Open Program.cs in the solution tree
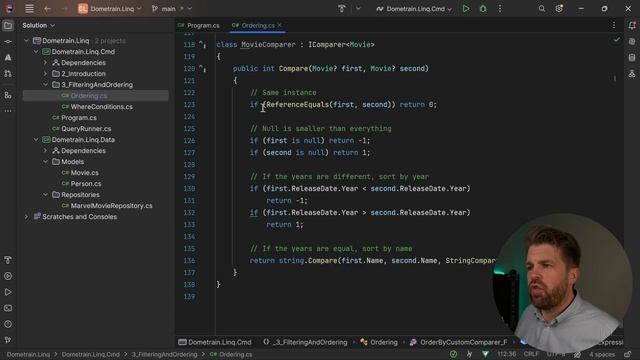The image size is (640, 360). pyautogui.click(x=79, y=118)
